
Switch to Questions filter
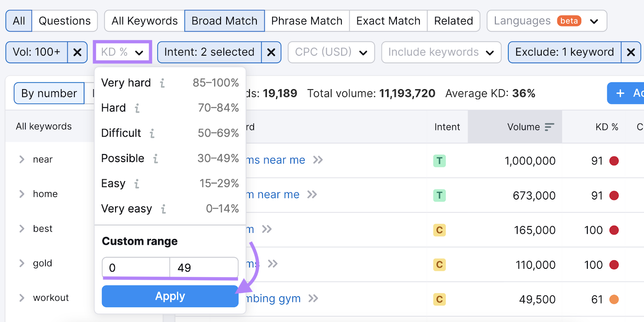click(x=65, y=21)
